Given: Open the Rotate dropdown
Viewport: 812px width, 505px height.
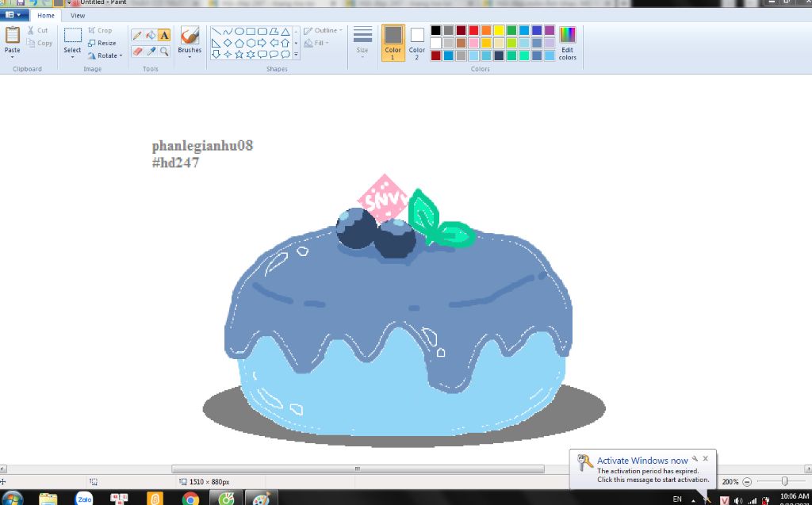Looking at the screenshot, I should click(105, 55).
